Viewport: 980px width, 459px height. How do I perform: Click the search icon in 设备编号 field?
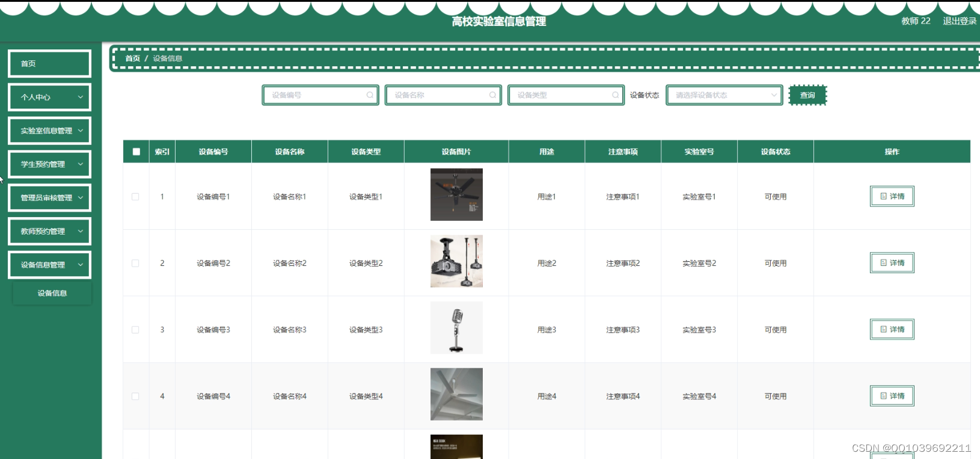pyautogui.click(x=370, y=95)
